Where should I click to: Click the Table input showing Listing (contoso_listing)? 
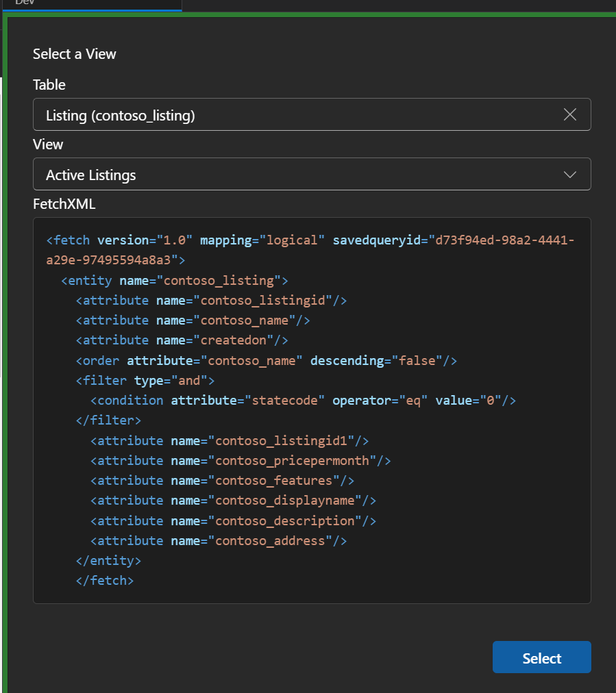tap(312, 114)
